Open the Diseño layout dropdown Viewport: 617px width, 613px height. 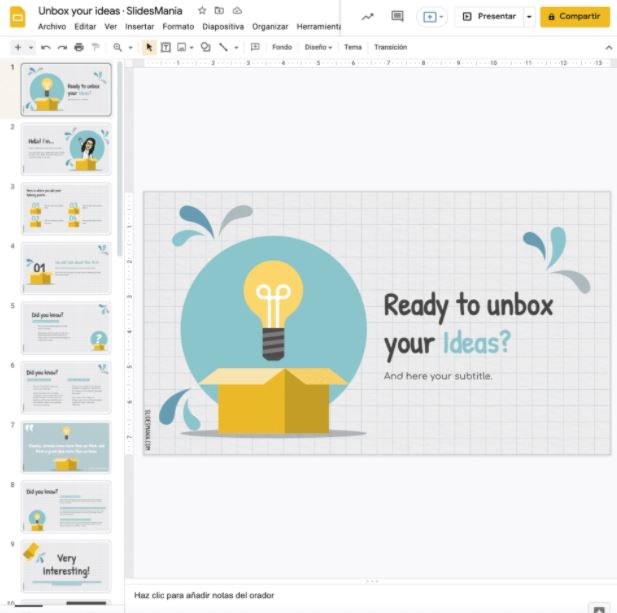(x=318, y=47)
